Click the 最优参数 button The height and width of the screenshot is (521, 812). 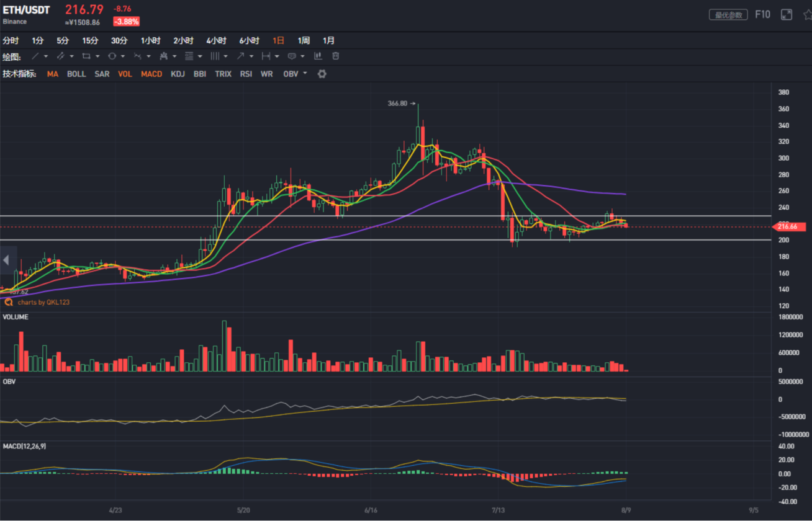pos(728,15)
